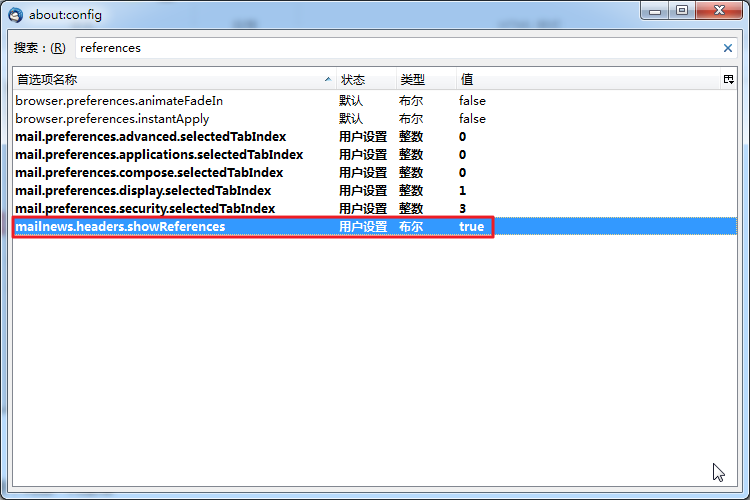Viewport: 750px width, 500px height.
Task: Select mail.preferences.display.selectedTabIndex row
Action: tap(375, 190)
